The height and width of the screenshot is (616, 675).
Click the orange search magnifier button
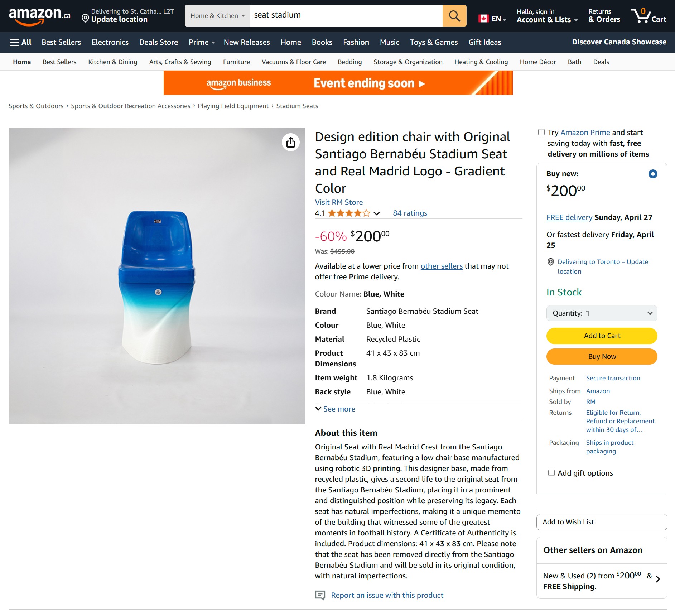coord(454,16)
